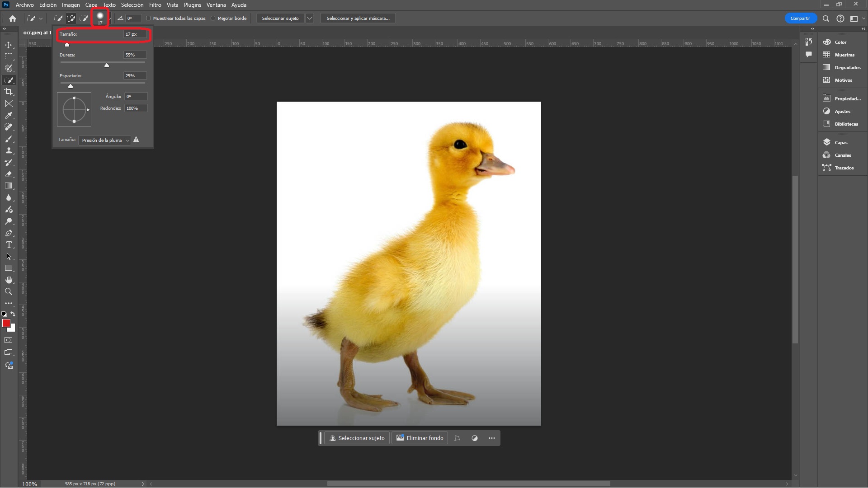
Task: Expand the collapsed toolbar double arrows
Action: coord(4,28)
